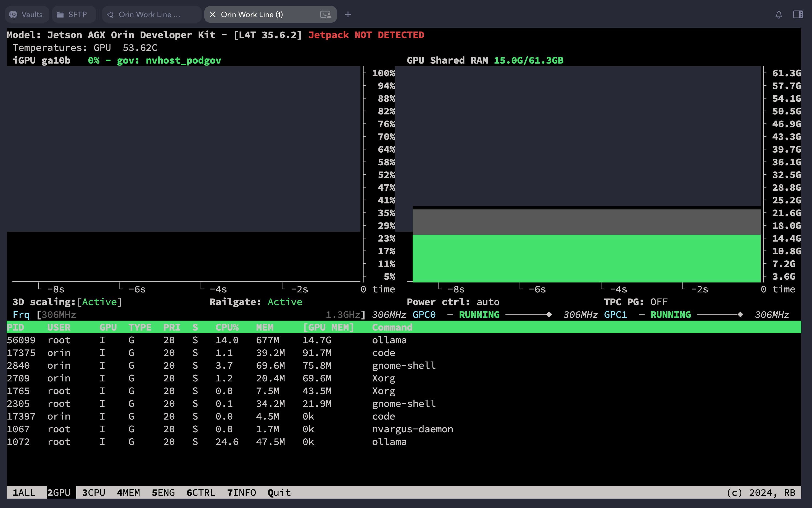This screenshot has width=812, height=508.
Task: Click the 14.7G GPU MEM value
Action: pos(317,340)
